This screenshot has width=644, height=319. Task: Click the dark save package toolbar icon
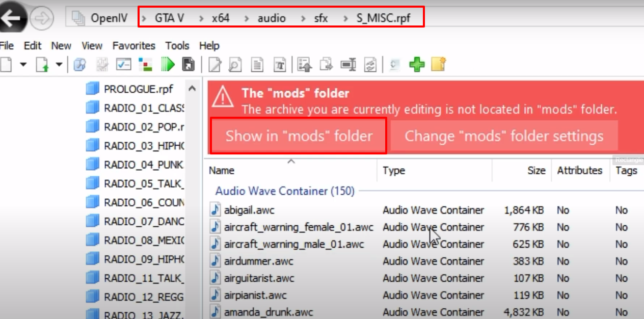pos(189,64)
